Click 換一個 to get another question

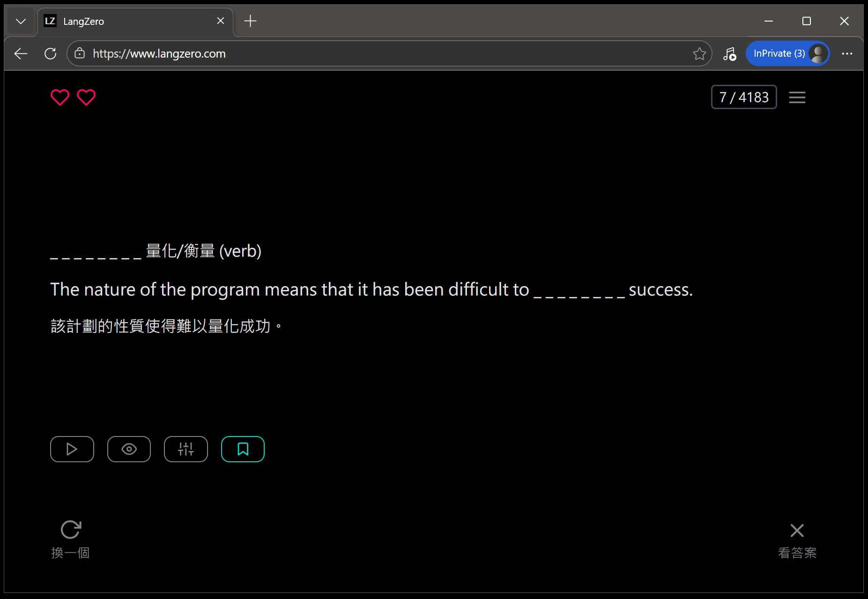coord(71,540)
